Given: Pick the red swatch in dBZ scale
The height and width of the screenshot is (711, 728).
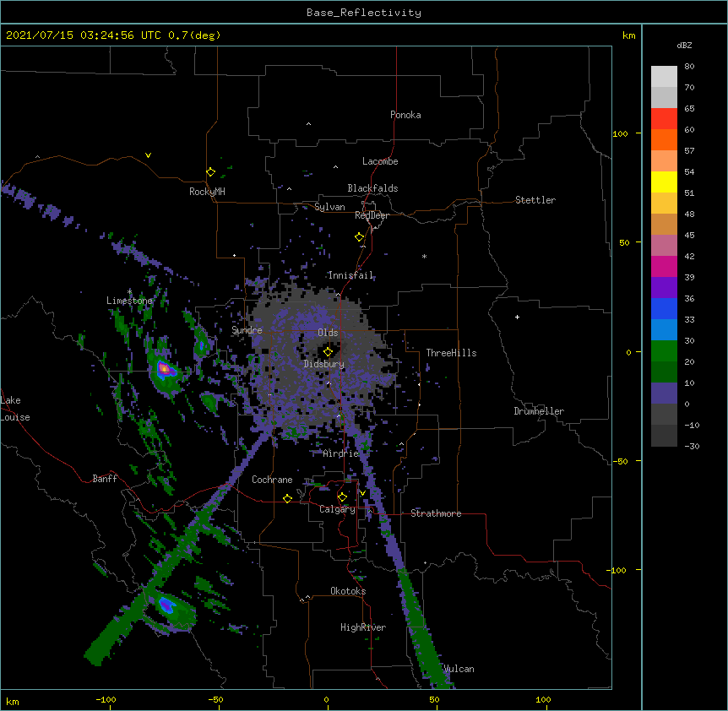Looking at the screenshot, I should point(664,118).
